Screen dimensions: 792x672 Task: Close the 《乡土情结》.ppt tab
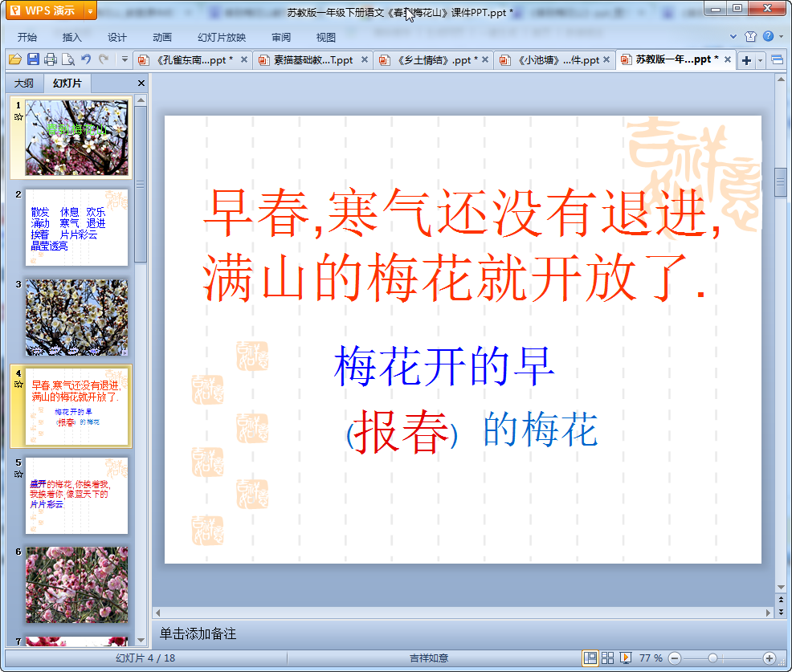click(485, 59)
